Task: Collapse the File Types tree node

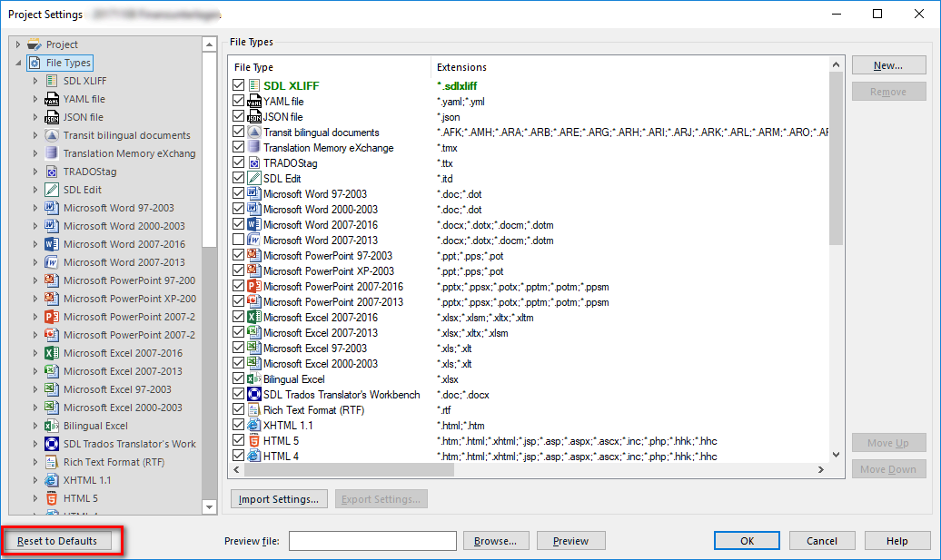Action: pyautogui.click(x=18, y=63)
